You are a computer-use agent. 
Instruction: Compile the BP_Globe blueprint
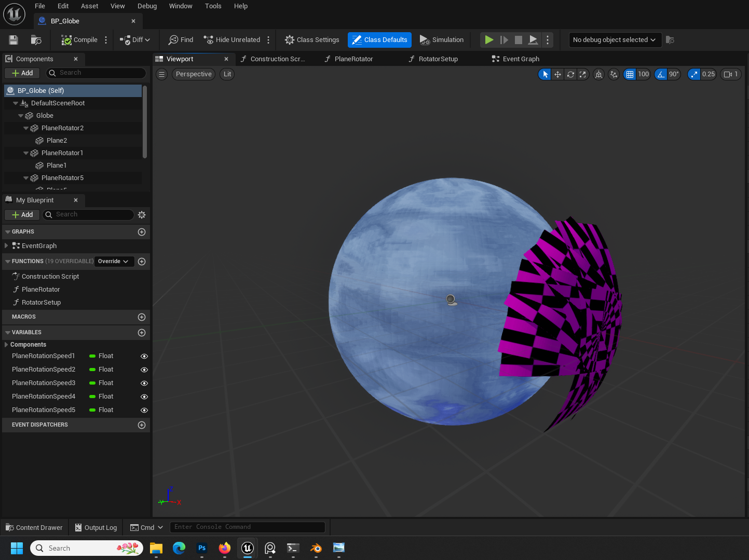click(x=79, y=40)
